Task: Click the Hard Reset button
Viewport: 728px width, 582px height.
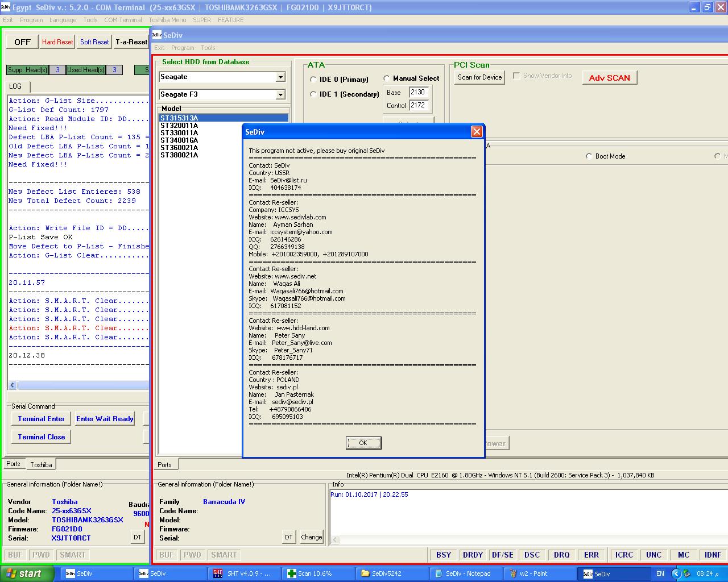Action: (57, 42)
